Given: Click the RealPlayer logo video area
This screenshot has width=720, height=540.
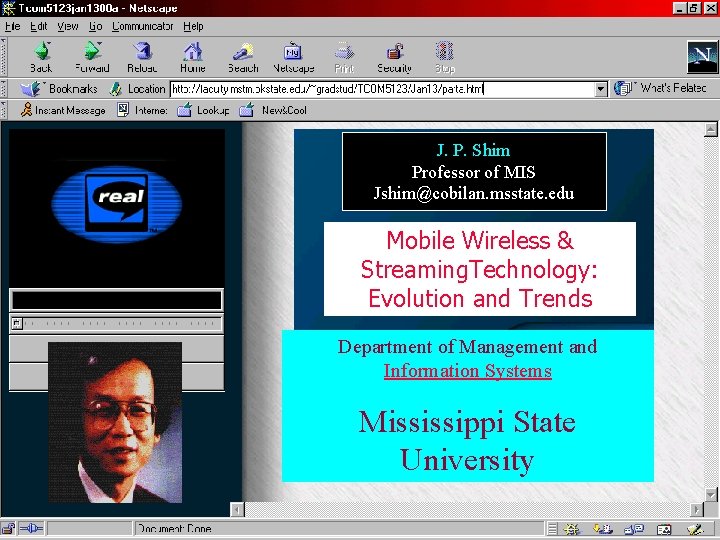Looking at the screenshot, I should [117, 208].
